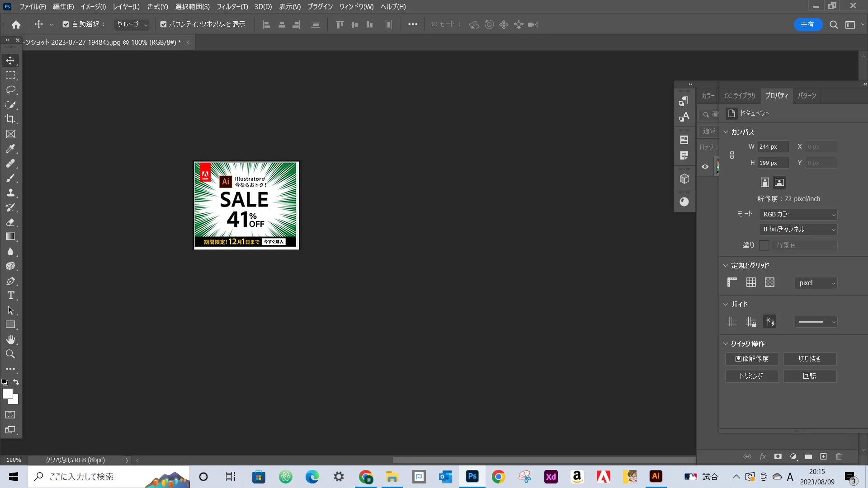Open the RGB カラー mode dropdown
Image resolution: width=868 pixels, height=488 pixels.
pos(798,215)
